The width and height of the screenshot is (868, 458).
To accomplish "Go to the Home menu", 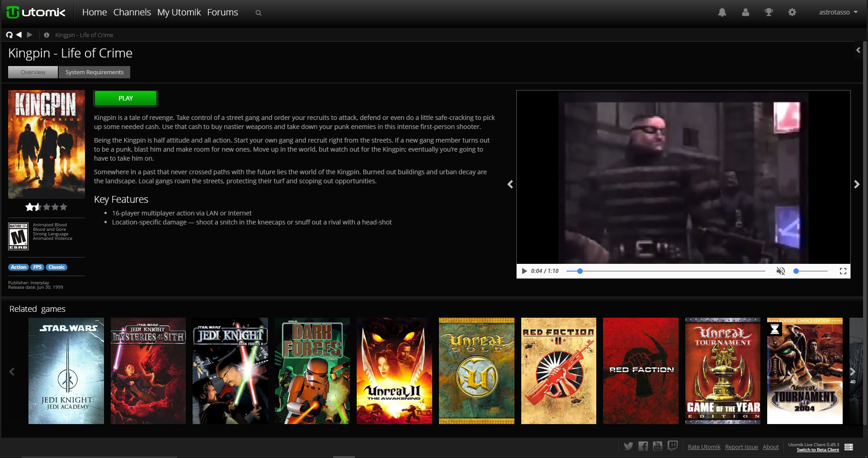I will click(94, 12).
